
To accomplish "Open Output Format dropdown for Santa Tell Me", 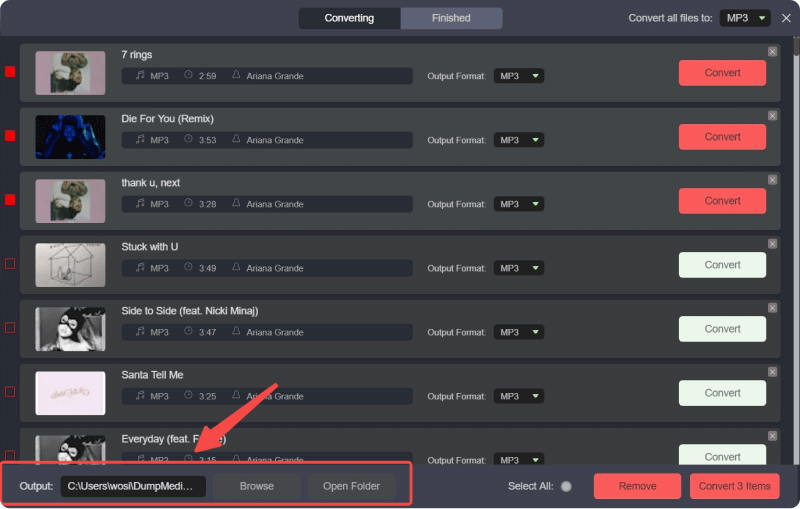I will [x=518, y=396].
